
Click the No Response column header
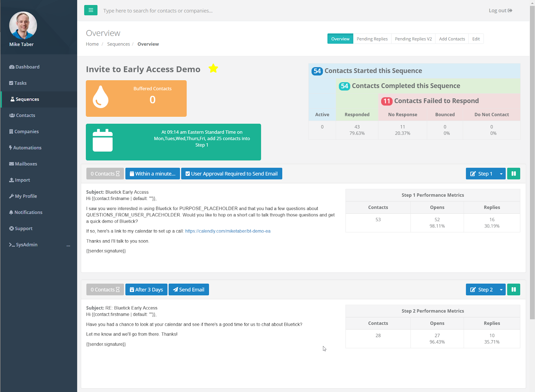[403, 114]
